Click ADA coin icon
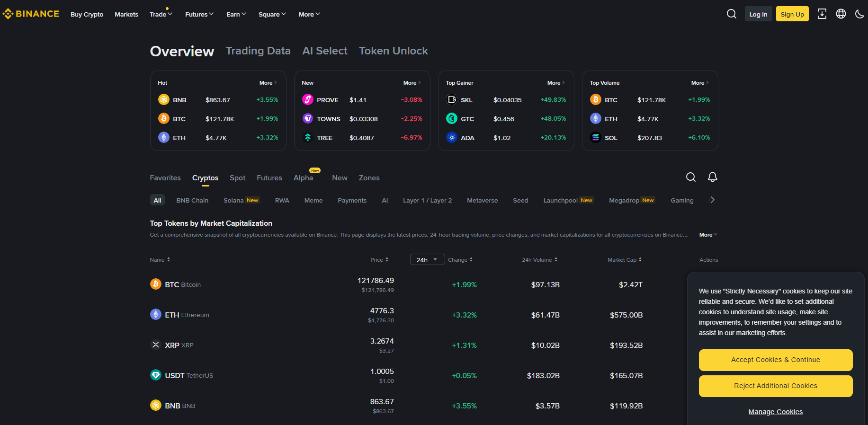Viewport: 868px width, 425px height. (x=452, y=137)
